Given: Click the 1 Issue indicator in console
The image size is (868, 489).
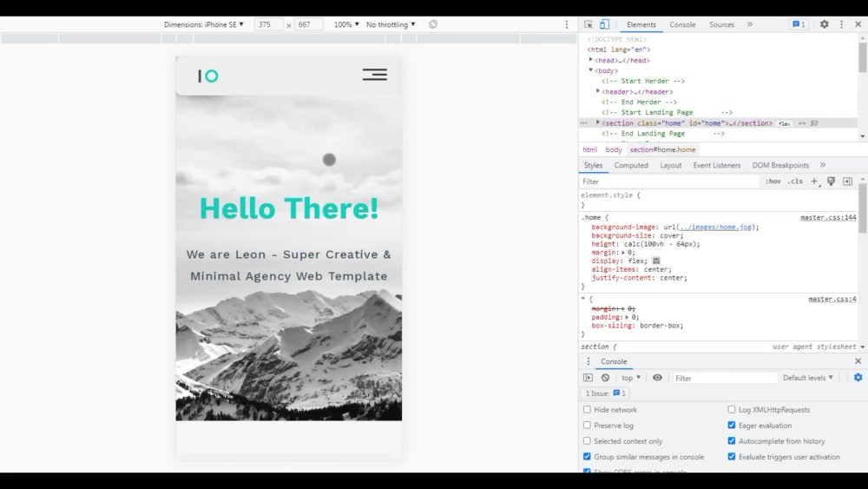Looking at the screenshot, I should (x=605, y=393).
